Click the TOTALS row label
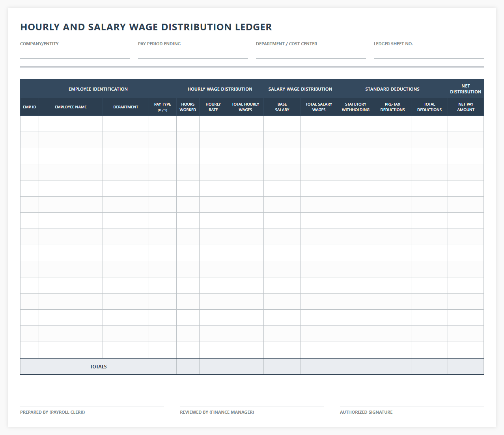Screen dimensions: 504x435 pyautogui.click(x=98, y=367)
